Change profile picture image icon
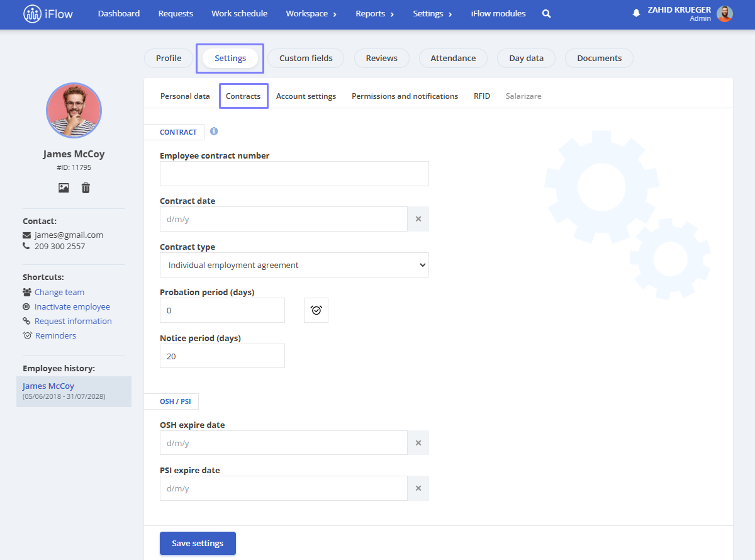The height and width of the screenshot is (560, 755). click(x=64, y=188)
